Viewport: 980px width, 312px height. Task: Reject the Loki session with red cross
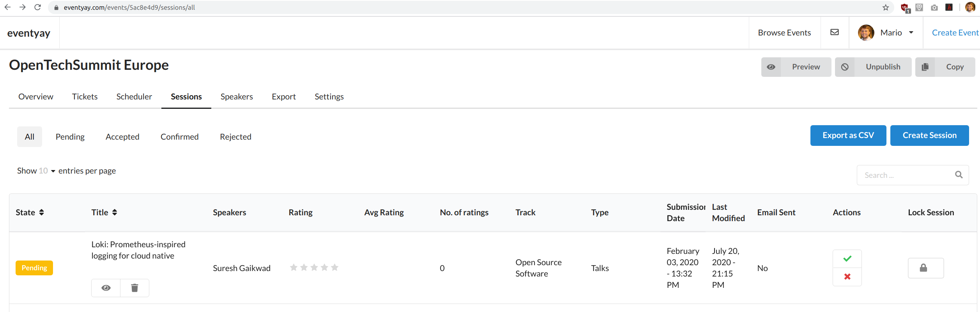click(x=847, y=277)
